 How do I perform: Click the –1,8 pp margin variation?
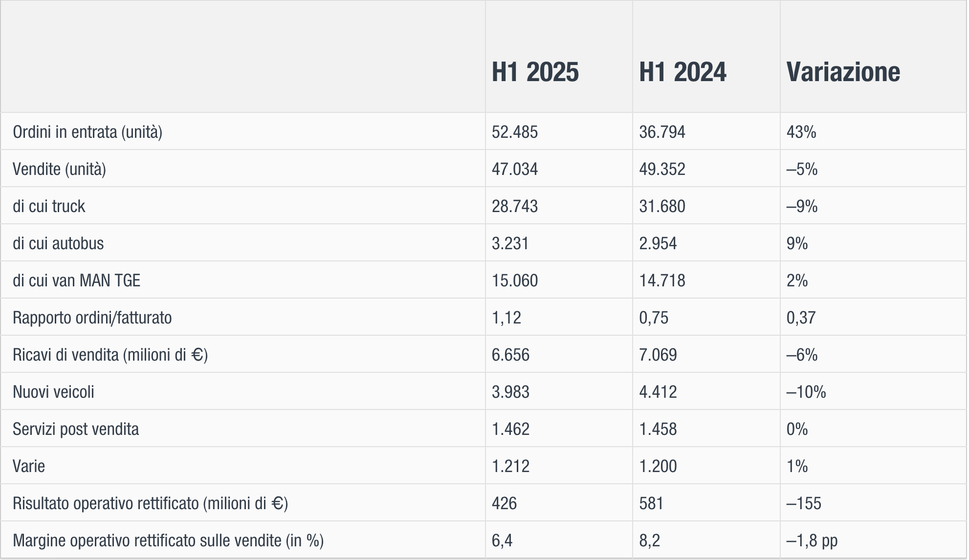click(x=812, y=540)
